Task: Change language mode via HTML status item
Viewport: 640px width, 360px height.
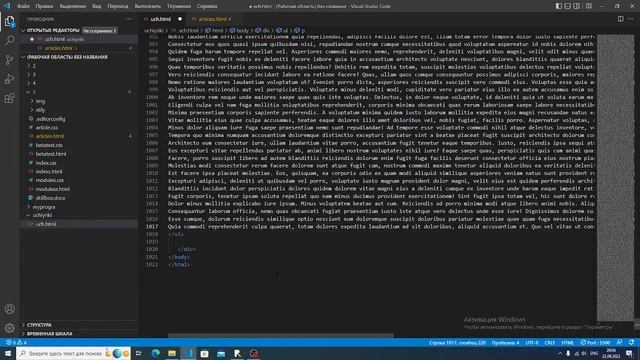Action: click(x=567, y=342)
